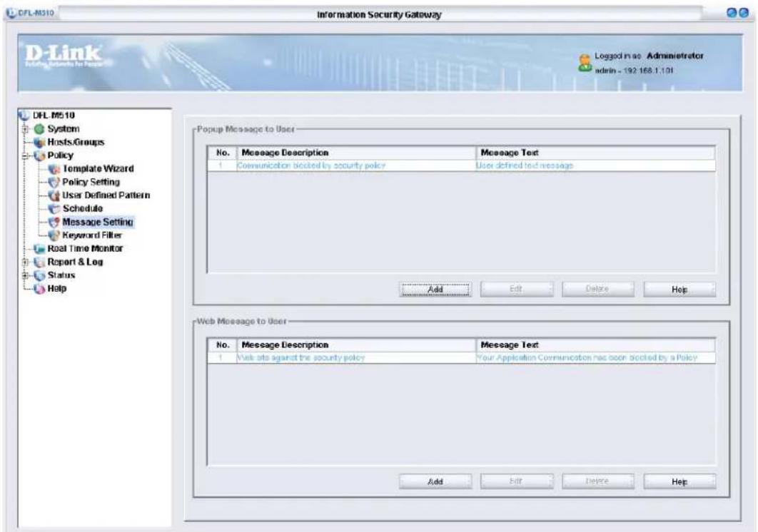This screenshot has height=532, width=758.
Task: Click web table No. column header
Action: coord(223,345)
